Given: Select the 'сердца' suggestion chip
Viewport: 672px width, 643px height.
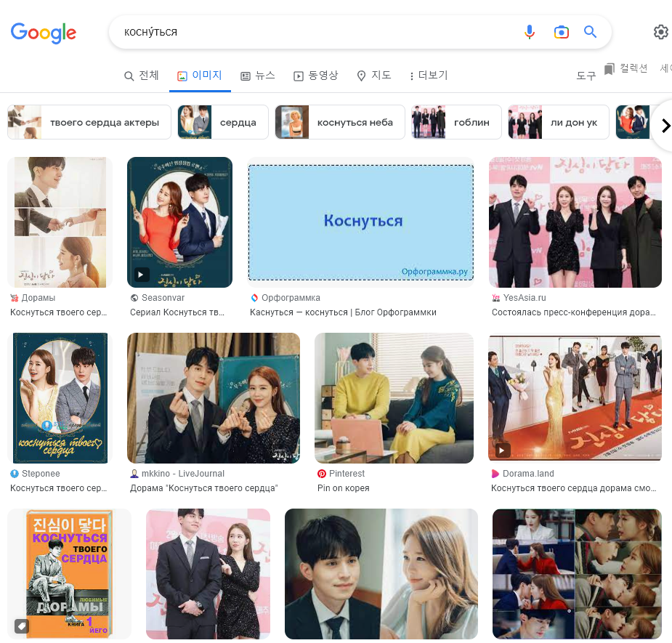Looking at the screenshot, I should (x=223, y=122).
